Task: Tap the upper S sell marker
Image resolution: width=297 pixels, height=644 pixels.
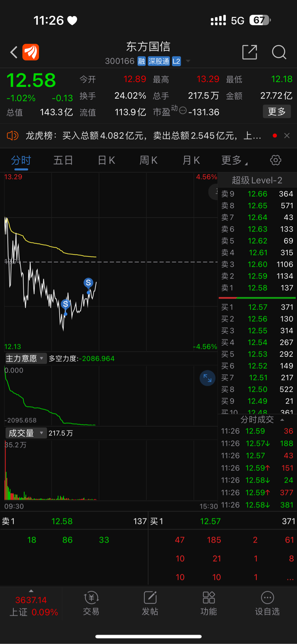Action: pos(89,283)
